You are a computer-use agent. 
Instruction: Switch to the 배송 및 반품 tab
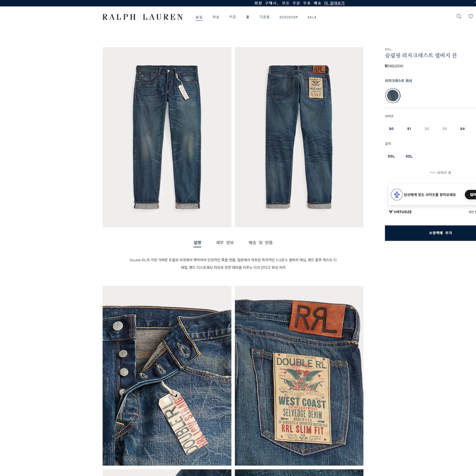point(260,243)
